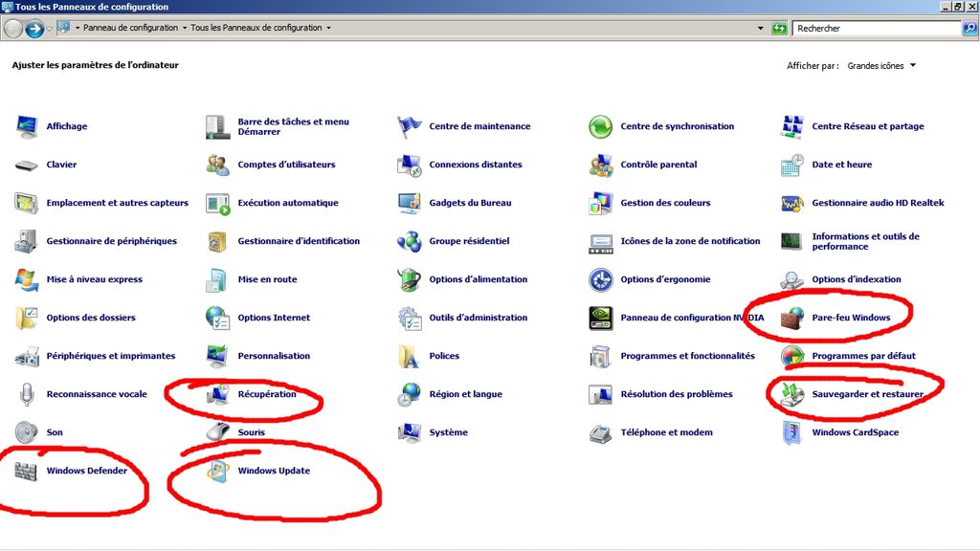Open Périphériques et imprimantes link
This screenshot has width=980, height=551.
coord(111,356)
